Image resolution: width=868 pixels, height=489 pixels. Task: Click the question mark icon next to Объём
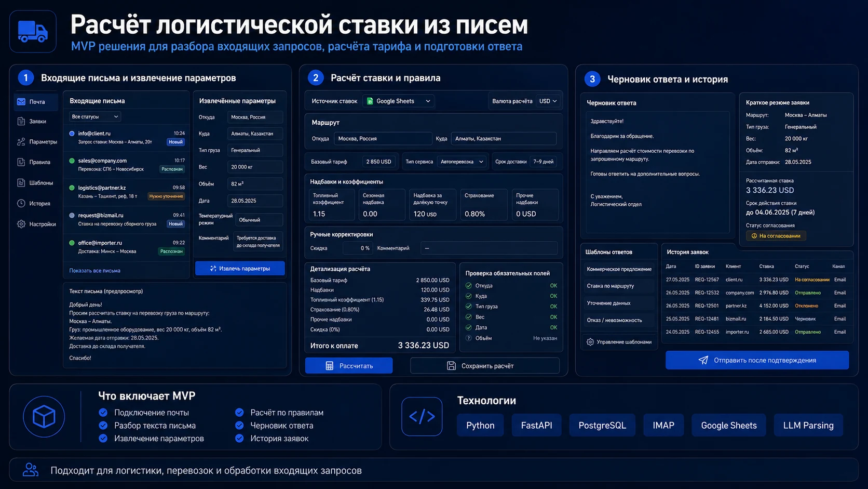pos(469,338)
